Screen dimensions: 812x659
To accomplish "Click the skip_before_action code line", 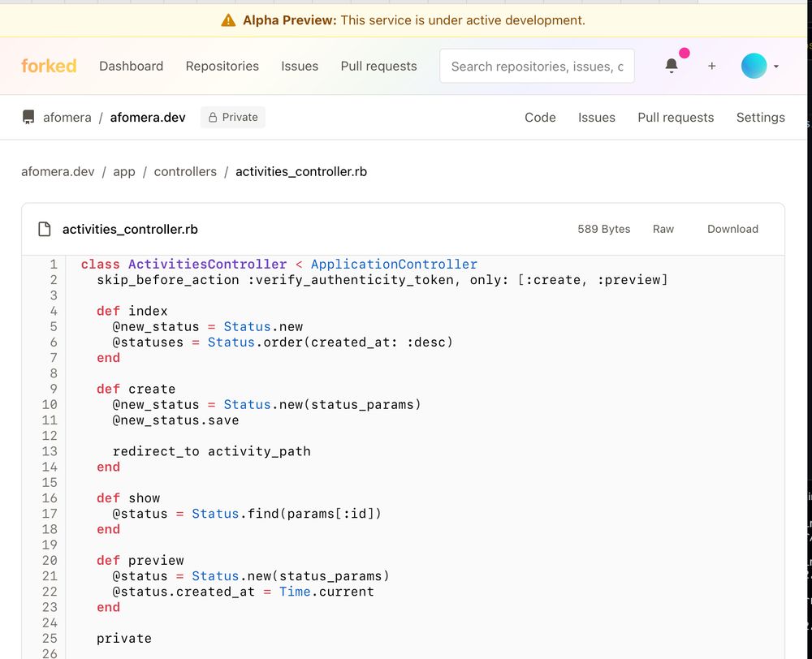I will pyautogui.click(x=382, y=280).
